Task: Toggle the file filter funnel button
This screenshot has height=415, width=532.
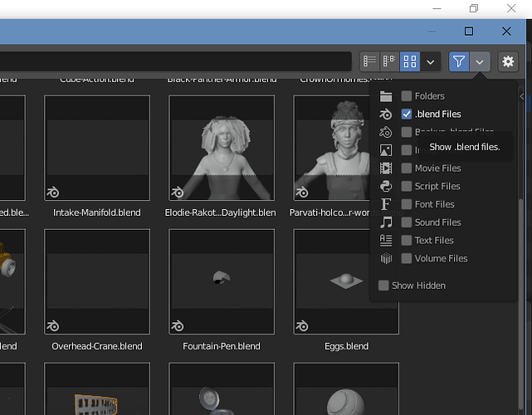Action: pos(459,61)
